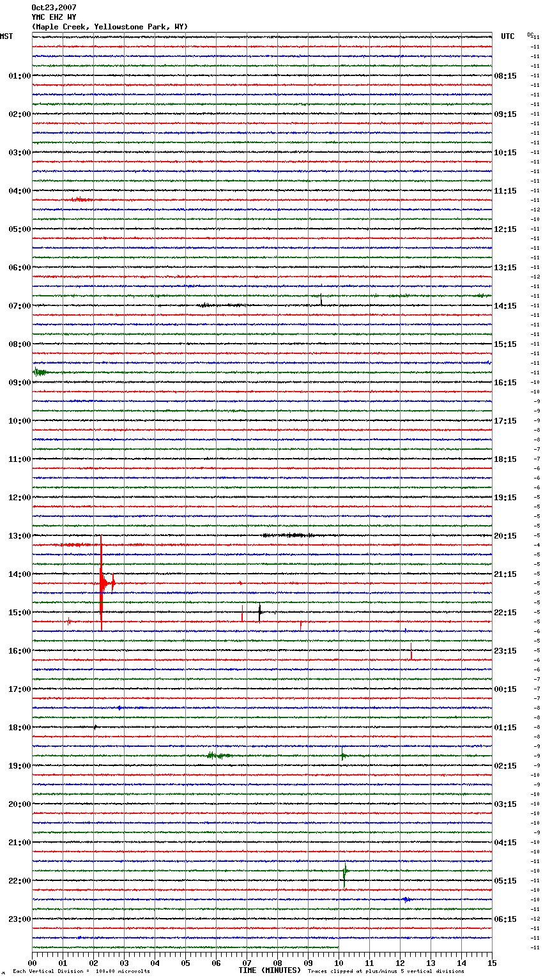The image size is (543, 980).
Task: Select the "18:15" UTC row label
Action: [505, 459]
